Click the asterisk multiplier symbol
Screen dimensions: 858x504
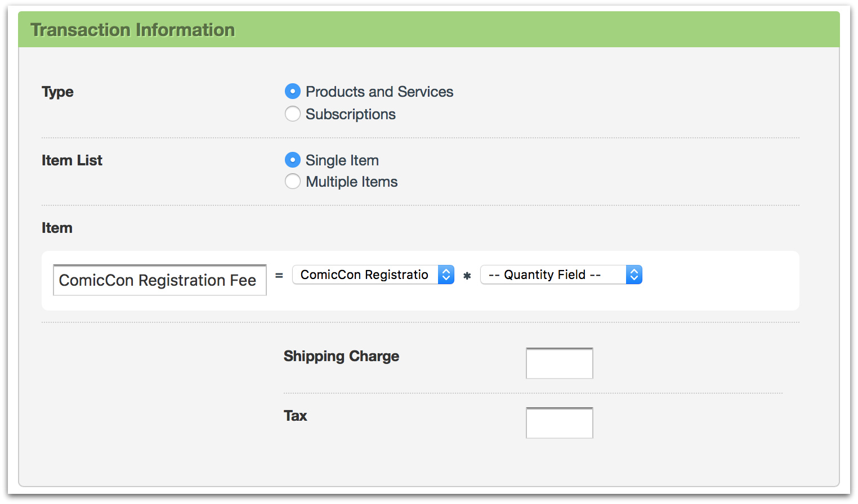click(x=467, y=276)
